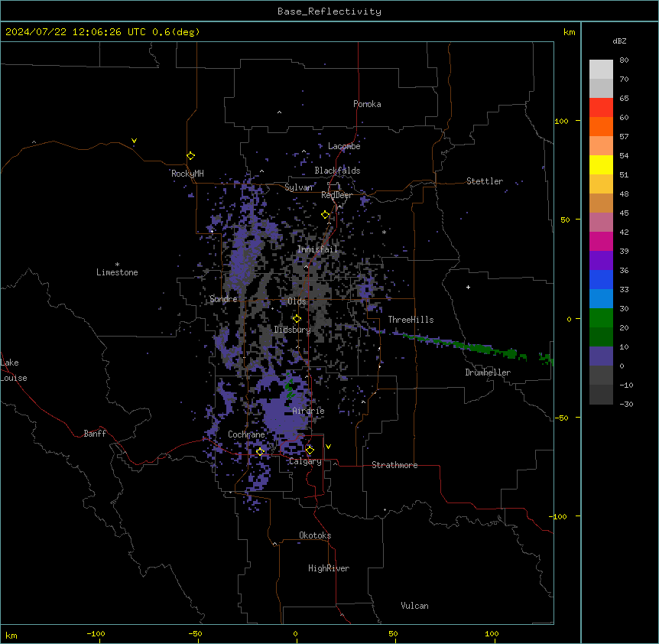This screenshot has height=644, width=659.
Task: Click the Lacombe city label
Action: [x=344, y=146]
